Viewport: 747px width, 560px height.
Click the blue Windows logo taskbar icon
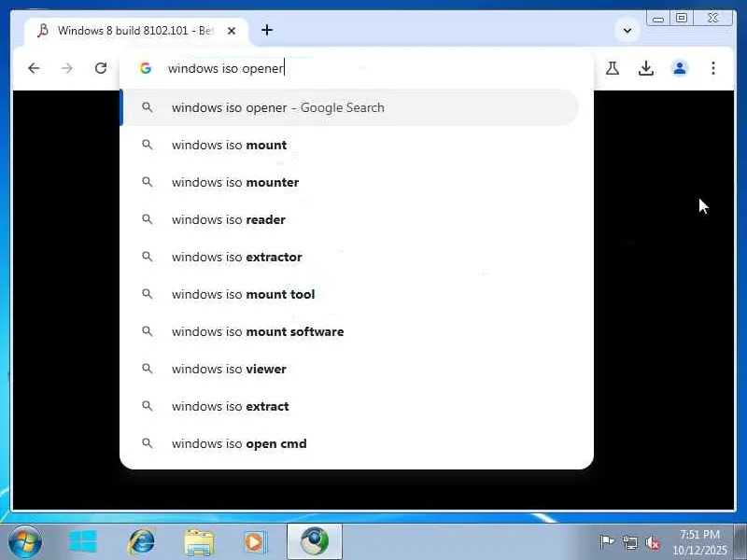click(83, 542)
